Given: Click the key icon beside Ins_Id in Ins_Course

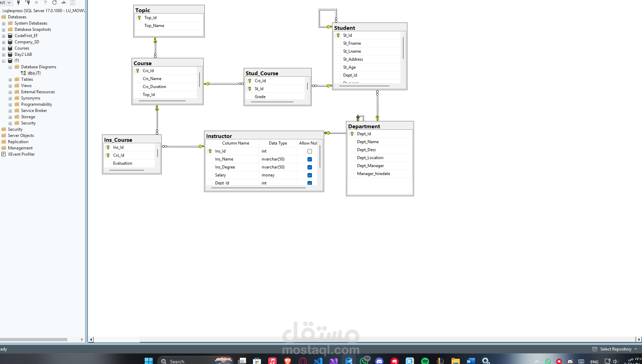Looking at the screenshot, I should pyautogui.click(x=108, y=147).
